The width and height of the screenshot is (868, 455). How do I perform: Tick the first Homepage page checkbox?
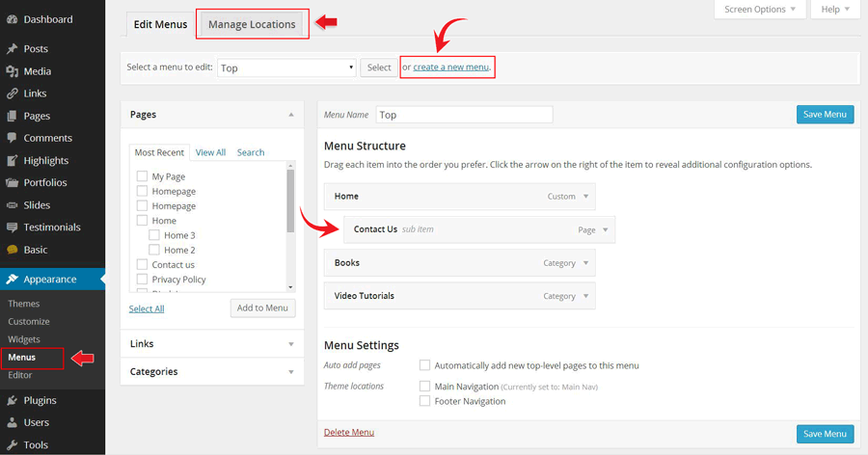[x=143, y=191]
